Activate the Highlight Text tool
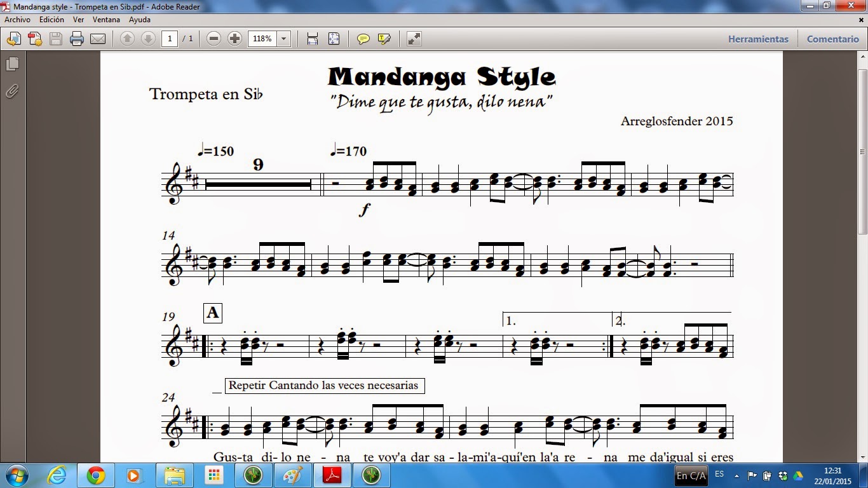This screenshot has width=868, height=488. tap(383, 39)
